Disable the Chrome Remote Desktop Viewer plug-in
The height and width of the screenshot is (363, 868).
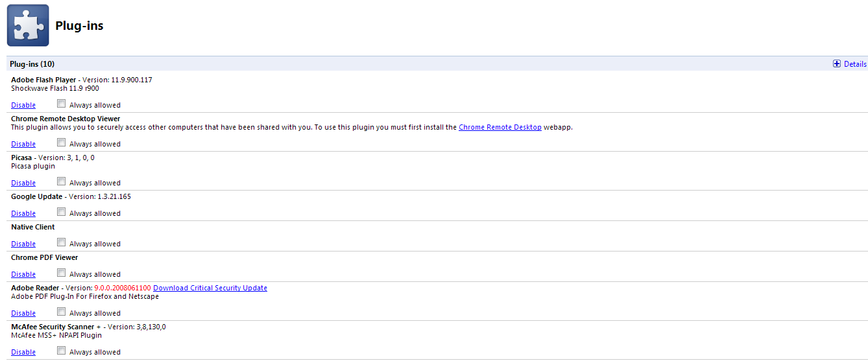point(23,144)
